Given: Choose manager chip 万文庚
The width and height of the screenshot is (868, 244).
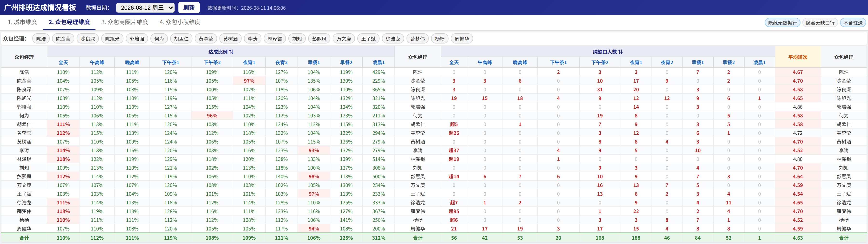Looking at the screenshot, I should tap(344, 39).
